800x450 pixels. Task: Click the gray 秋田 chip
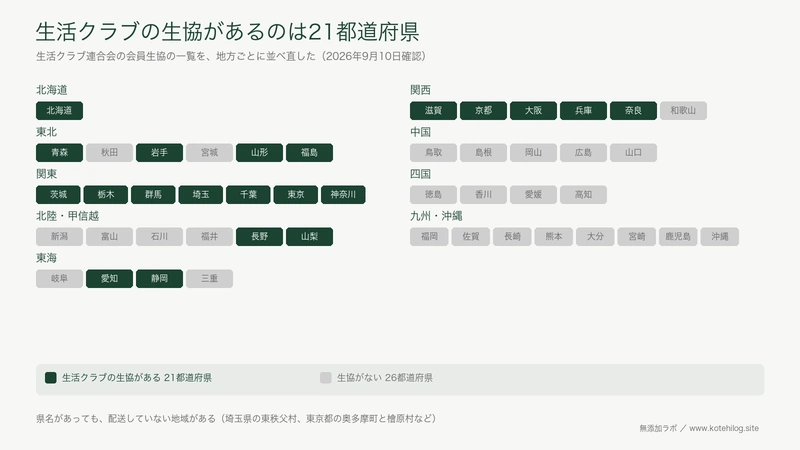pos(109,153)
